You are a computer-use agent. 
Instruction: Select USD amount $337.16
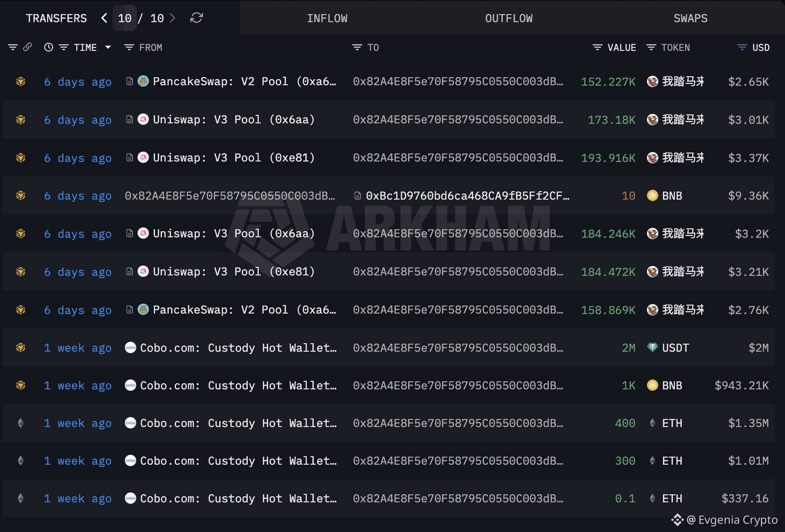click(x=745, y=498)
